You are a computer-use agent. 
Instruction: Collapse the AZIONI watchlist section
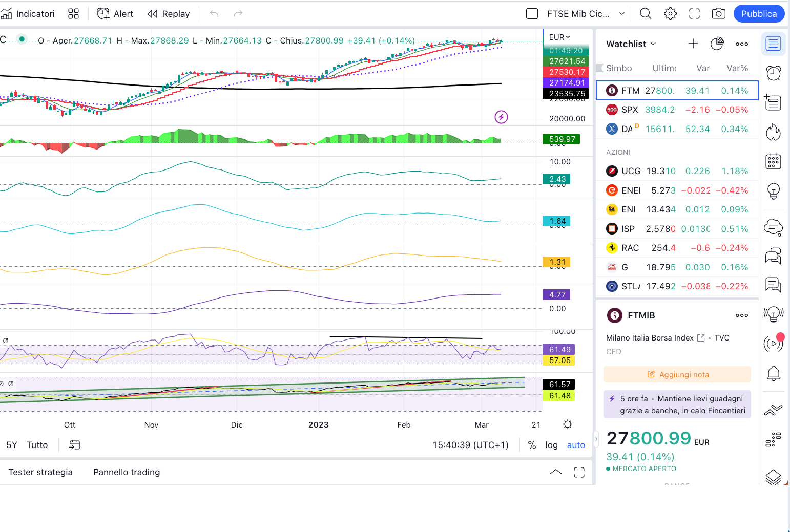618,152
